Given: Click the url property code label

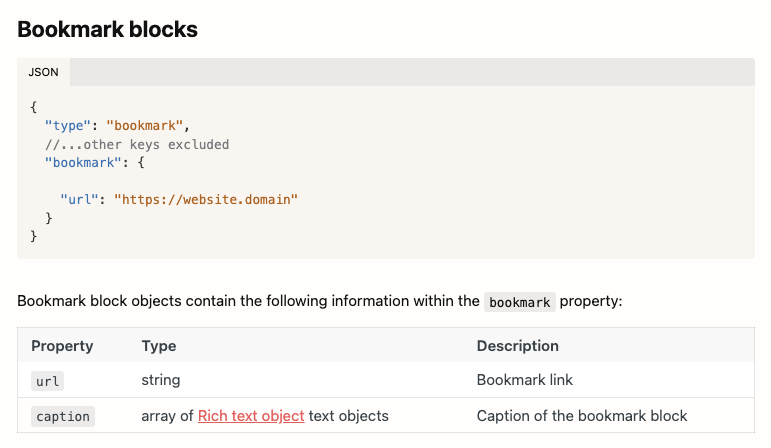Looking at the screenshot, I should click(x=48, y=381).
